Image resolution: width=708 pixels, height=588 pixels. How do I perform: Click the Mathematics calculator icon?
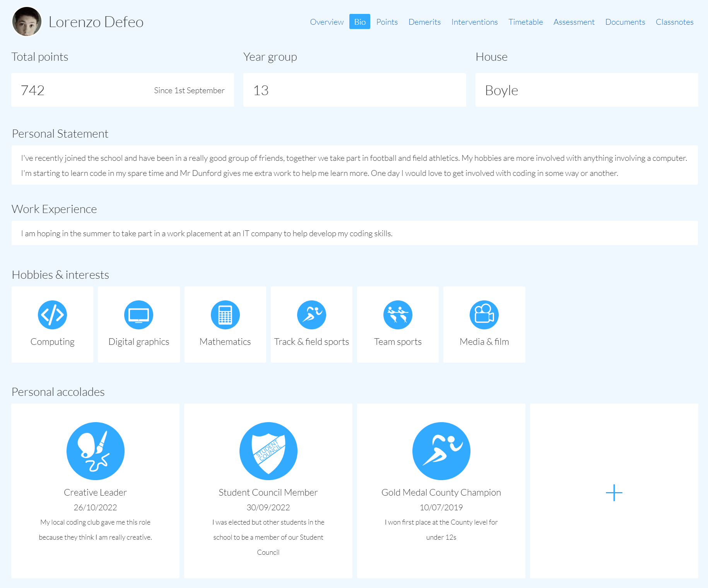pos(225,315)
